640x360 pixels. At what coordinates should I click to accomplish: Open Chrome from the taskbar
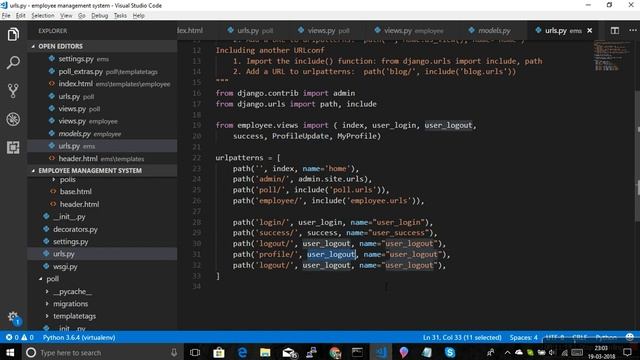[x=335, y=352]
